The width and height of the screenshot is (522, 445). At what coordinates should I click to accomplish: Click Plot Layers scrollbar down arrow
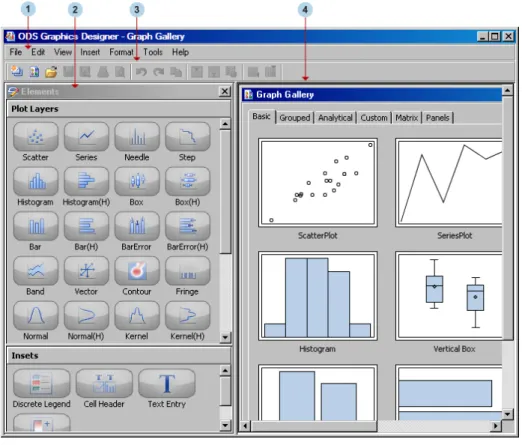225,337
